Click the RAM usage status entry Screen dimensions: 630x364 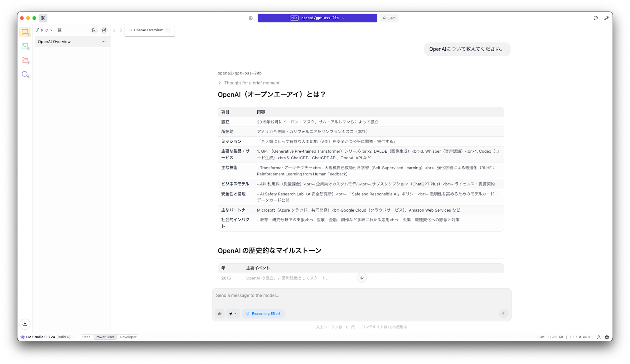(550, 337)
